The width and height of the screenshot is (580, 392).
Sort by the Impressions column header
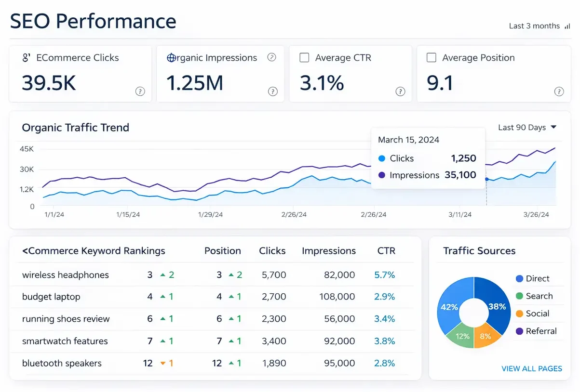click(x=329, y=251)
